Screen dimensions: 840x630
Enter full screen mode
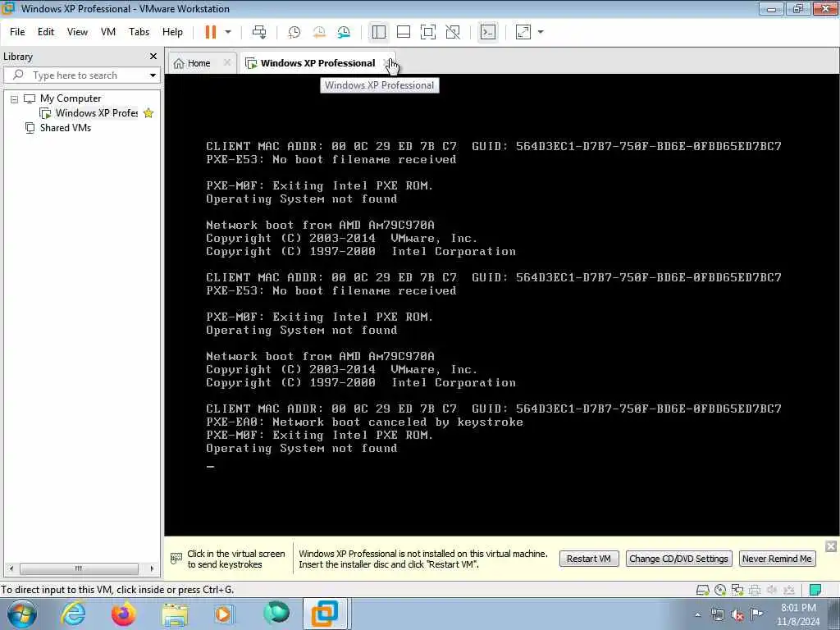(428, 32)
